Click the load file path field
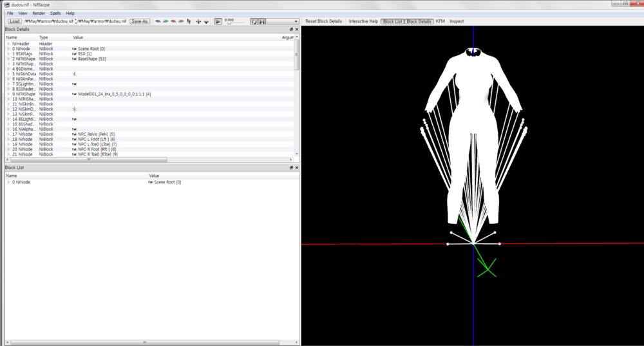Screen dimensions: 644x346 point(48,21)
